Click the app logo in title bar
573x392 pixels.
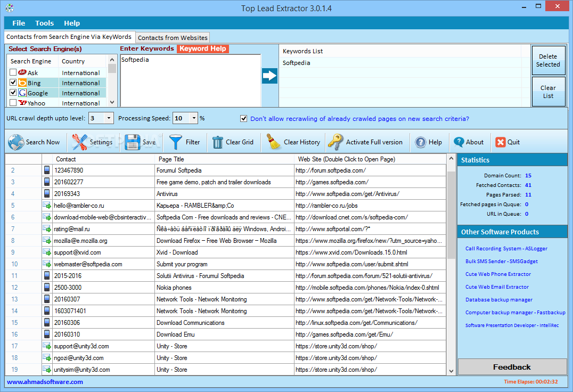10,7
